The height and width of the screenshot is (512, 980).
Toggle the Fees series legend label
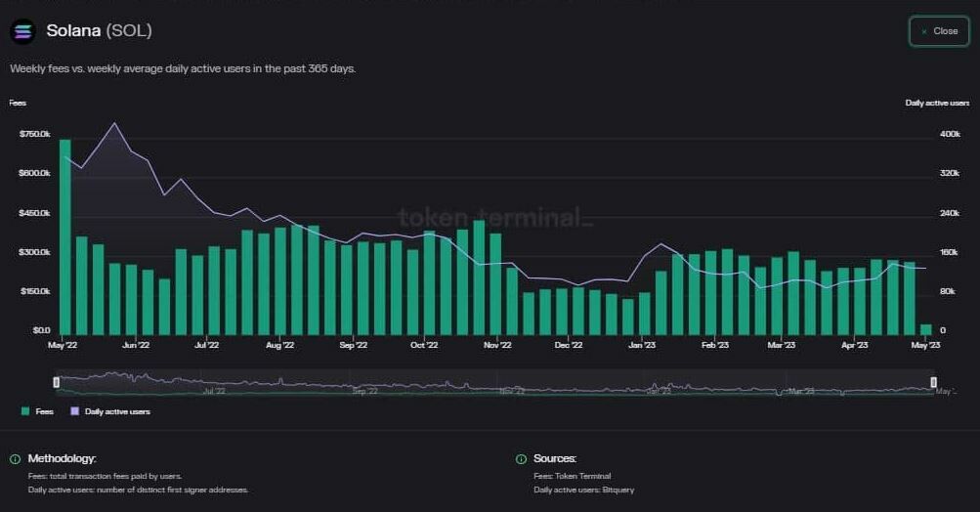pyautogui.click(x=44, y=411)
